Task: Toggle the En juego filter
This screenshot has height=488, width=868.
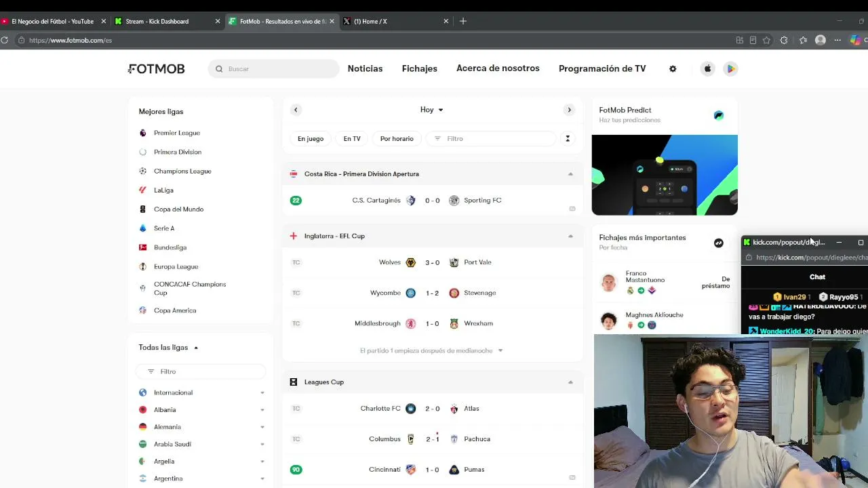Action: (311, 138)
